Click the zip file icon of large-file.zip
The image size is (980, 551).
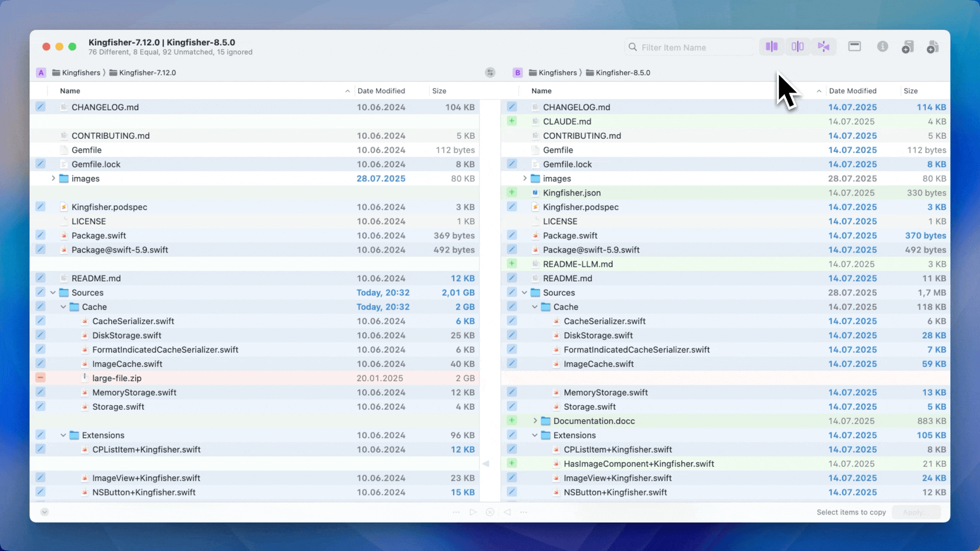tap(85, 377)
